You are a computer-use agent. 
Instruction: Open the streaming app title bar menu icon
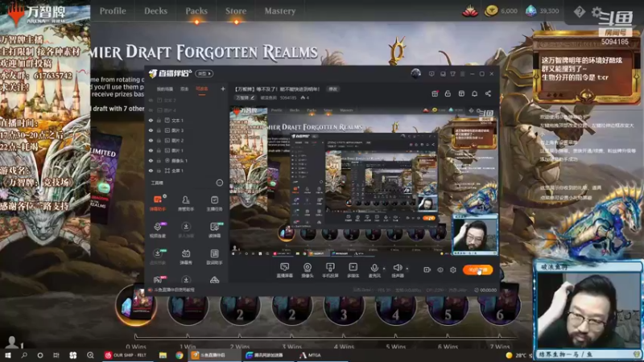(x=462, y=74)
